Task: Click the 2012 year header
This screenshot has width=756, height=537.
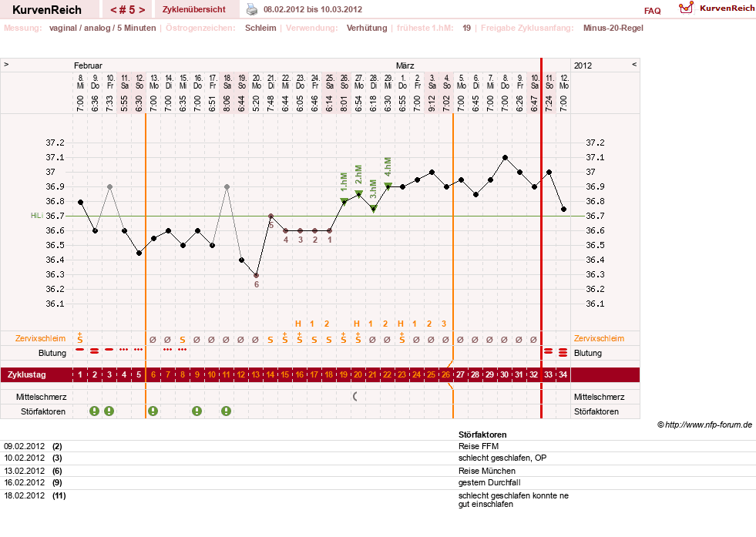Action: point(583,65)
